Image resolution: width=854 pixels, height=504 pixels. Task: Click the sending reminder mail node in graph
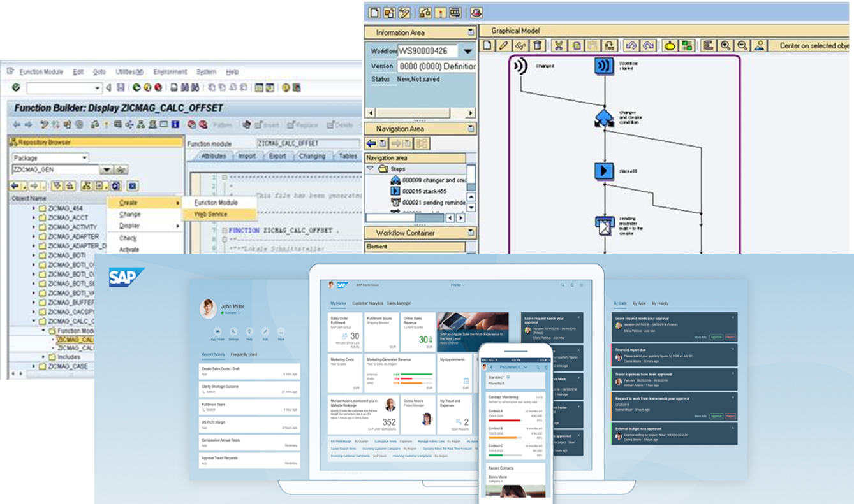point(603,225)
